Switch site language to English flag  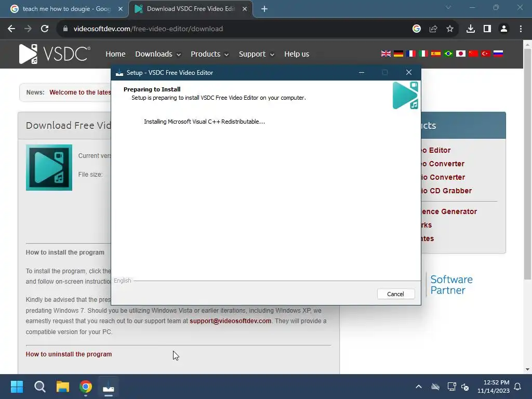pyautogui.click(x=386, y=54)
